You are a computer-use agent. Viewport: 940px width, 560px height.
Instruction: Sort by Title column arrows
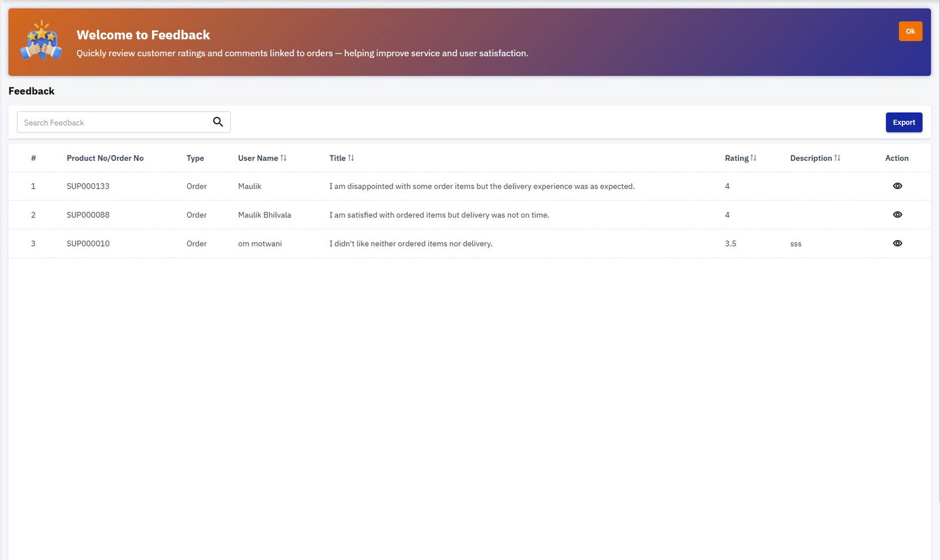(x=351, y=158)
